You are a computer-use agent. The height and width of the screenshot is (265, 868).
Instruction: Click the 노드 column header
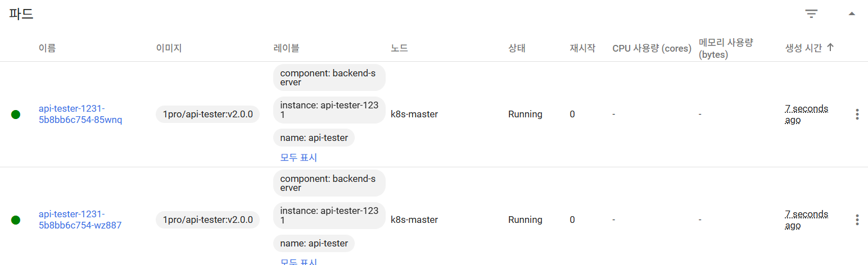coord(399,48)
